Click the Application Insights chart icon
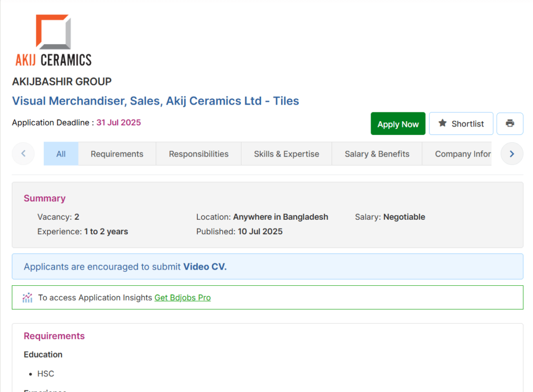This screenshot has height=392, width=533. [28, 297]
